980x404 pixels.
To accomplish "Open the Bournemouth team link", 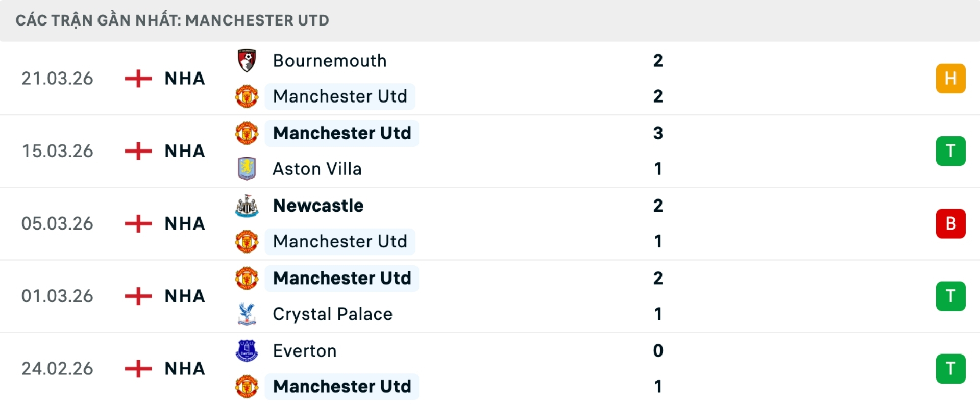I will tap(330, 61).
